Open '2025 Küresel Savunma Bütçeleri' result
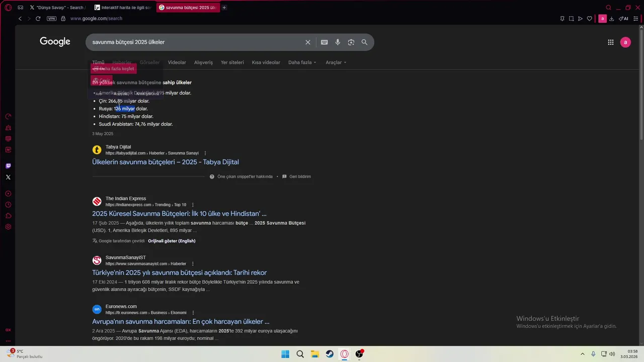 (179, 214)
